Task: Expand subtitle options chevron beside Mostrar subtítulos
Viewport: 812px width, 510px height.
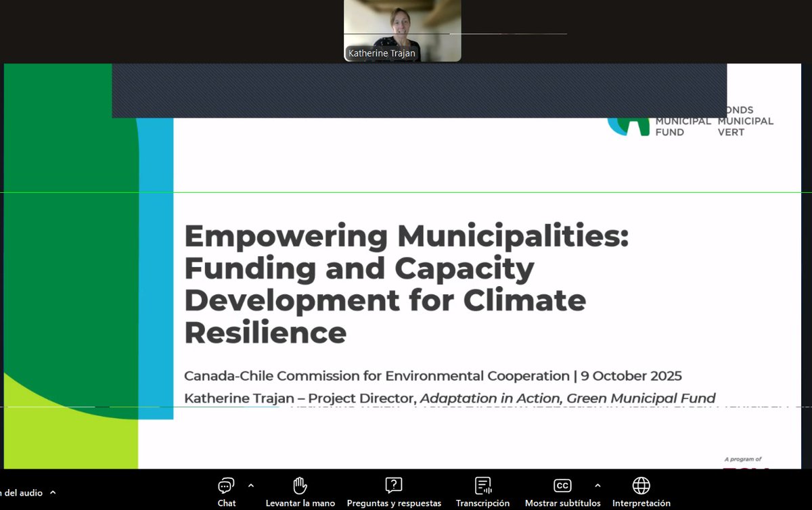Action: (x=597, y=485)
